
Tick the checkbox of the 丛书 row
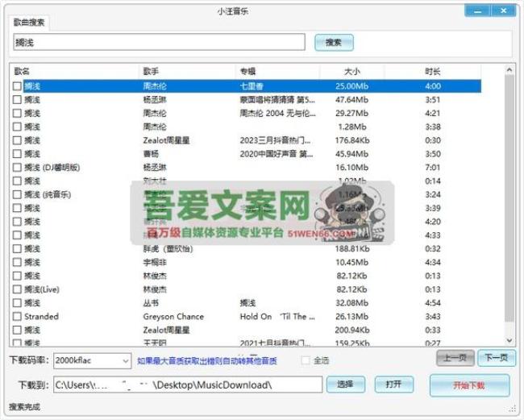point(17,303)
